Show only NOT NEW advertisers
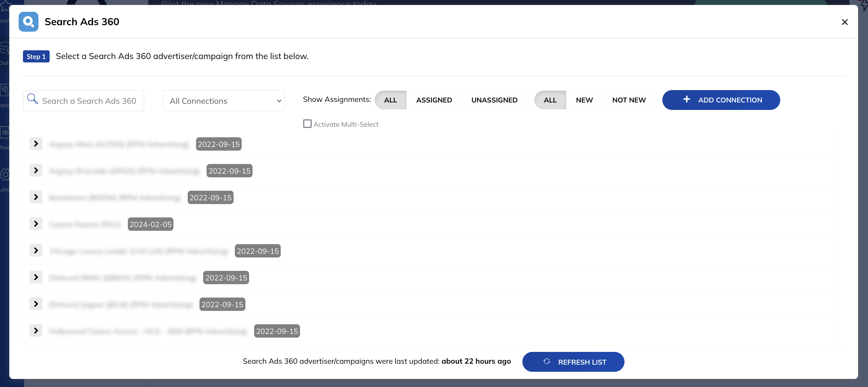 629,100
